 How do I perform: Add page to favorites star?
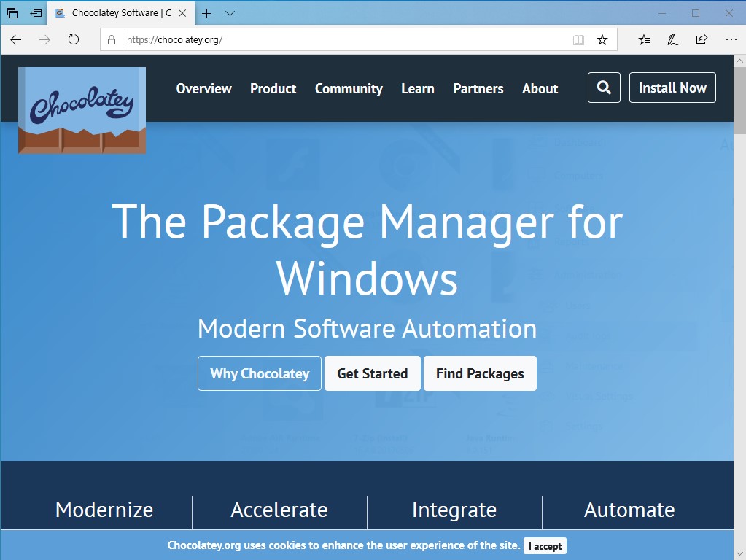[x=602, y=40]
